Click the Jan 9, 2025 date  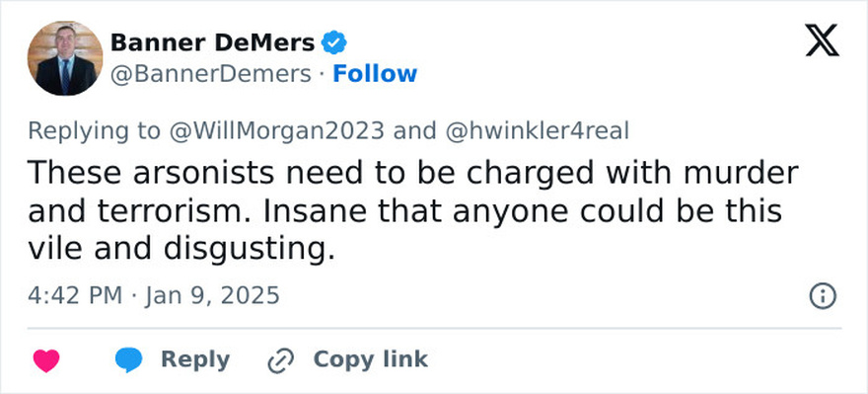pyautogui.click(x=213, y=296)
